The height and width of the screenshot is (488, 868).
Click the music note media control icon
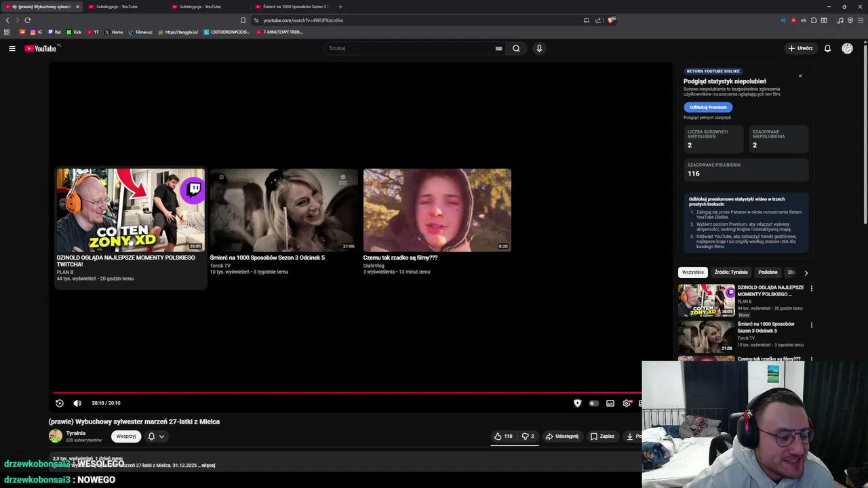click(x=840, y=20)
